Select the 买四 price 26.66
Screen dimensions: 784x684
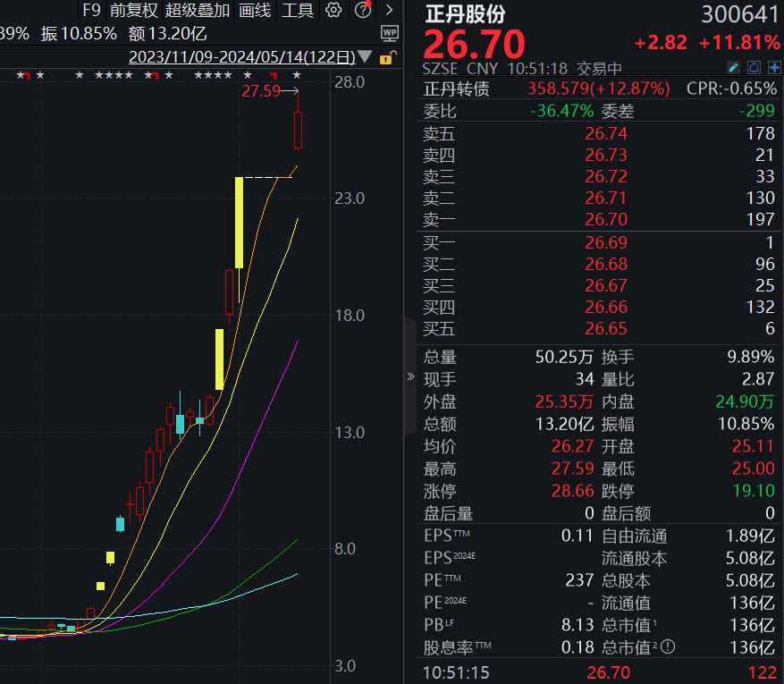pos(606,307)
